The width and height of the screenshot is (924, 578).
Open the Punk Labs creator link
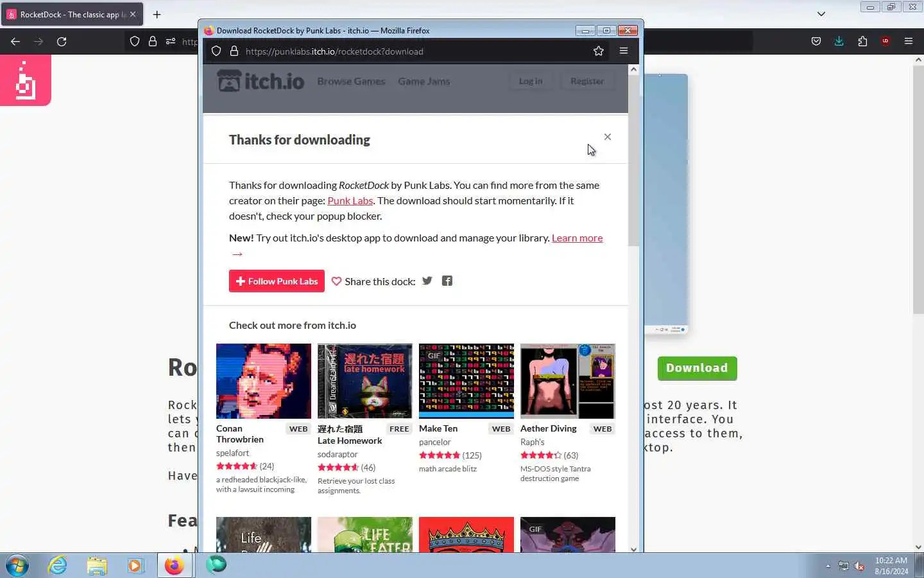click(350, 200)
